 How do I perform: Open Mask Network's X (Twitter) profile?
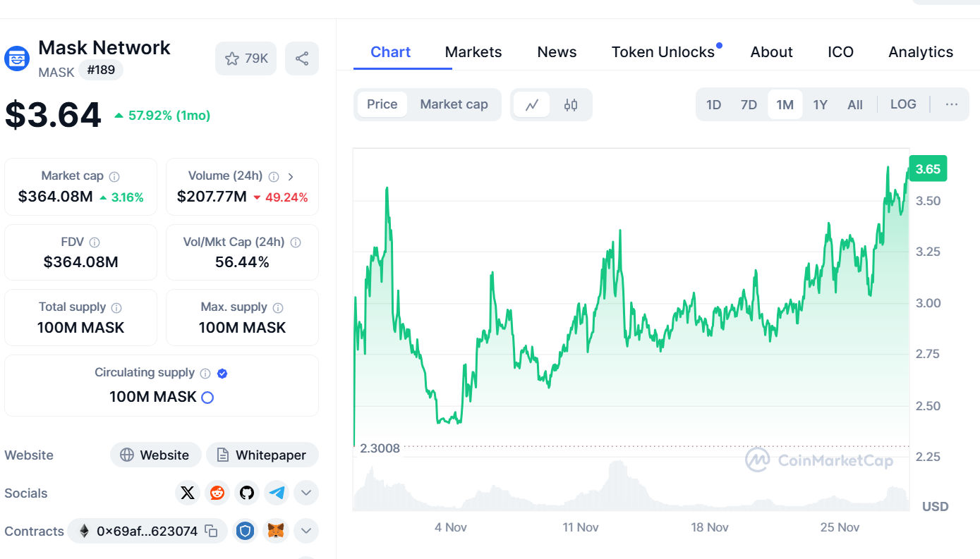(187, 493)
